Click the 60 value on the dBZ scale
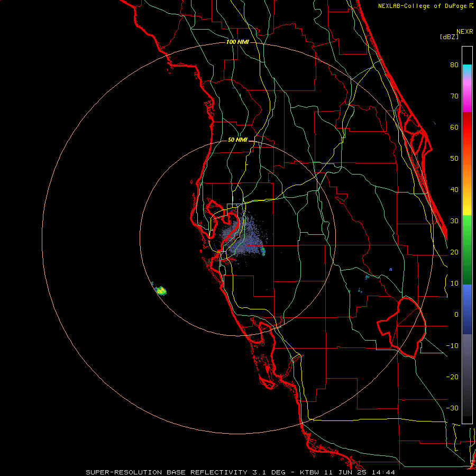The image size is (476, 476). tap(454, 127)
